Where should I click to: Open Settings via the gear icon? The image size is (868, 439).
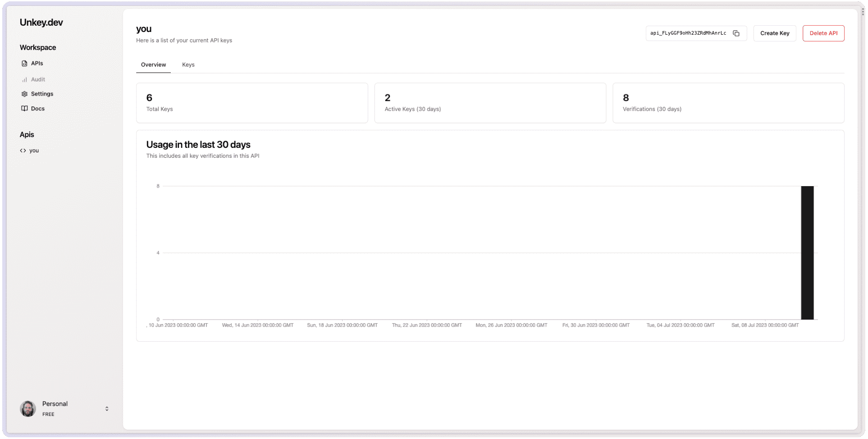click(24, 94)
